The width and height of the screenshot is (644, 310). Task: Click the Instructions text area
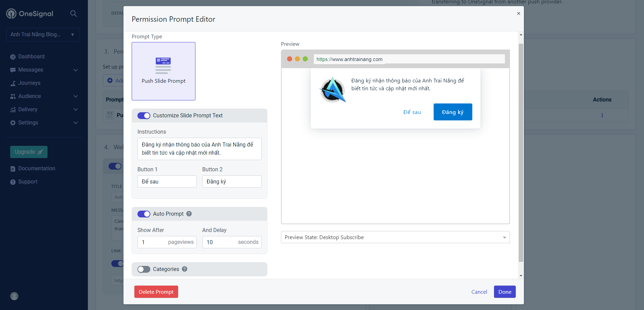coord(200,149)
